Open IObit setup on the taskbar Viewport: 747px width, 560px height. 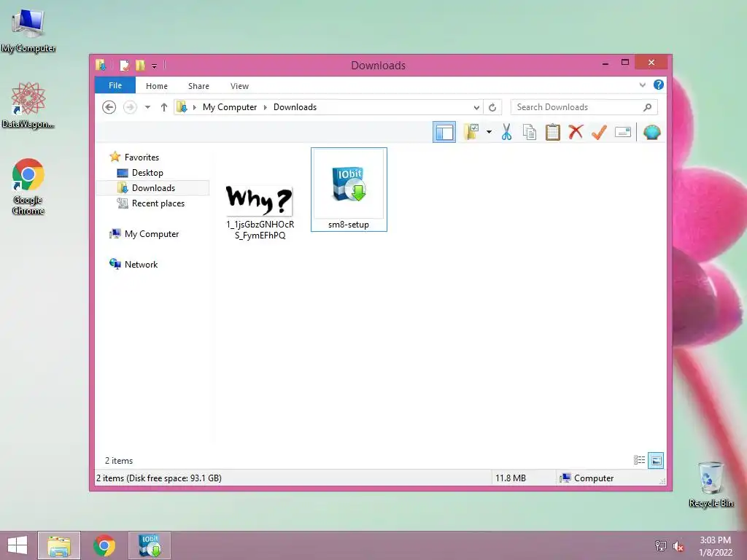click(x=149, y=545)
